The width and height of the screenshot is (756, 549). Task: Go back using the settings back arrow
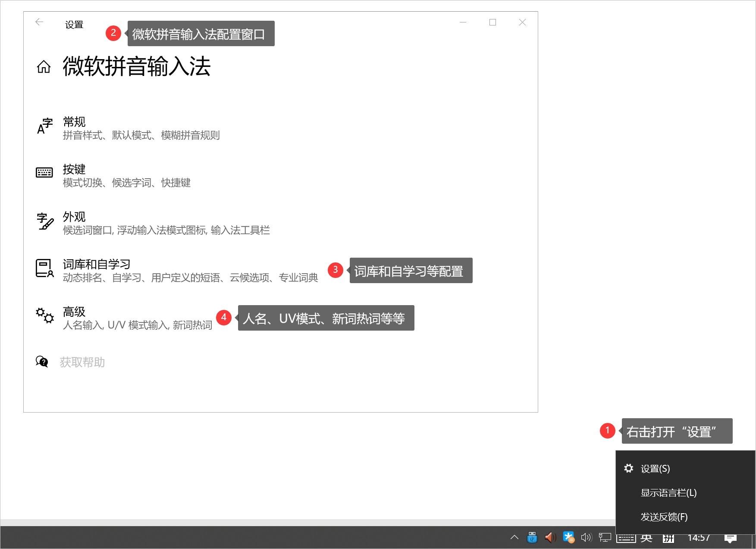click(x=39, y=22)
